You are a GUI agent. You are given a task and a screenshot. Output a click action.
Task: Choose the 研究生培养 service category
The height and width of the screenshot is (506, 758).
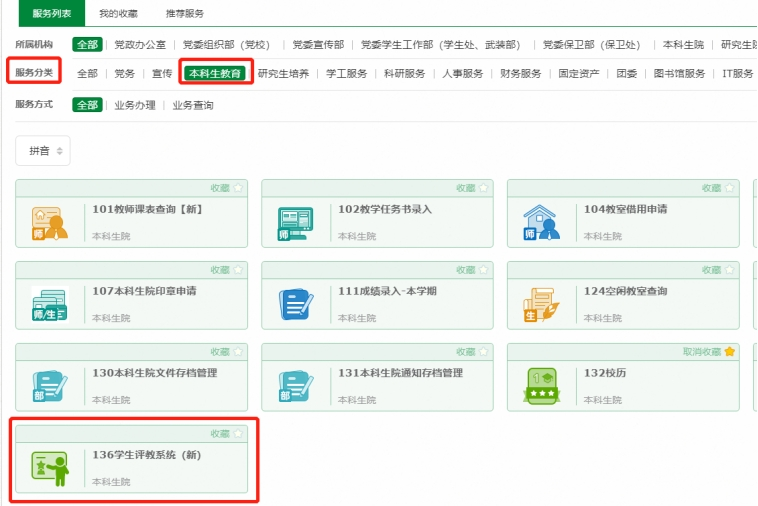(283, 73)
